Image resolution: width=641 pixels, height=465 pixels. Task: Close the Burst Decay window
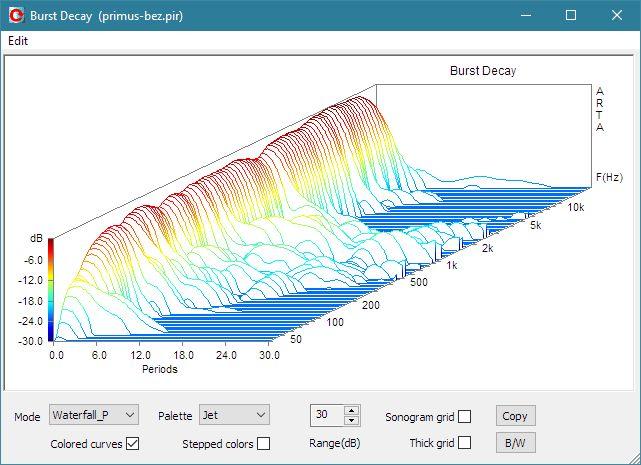[x=616, y=16]
